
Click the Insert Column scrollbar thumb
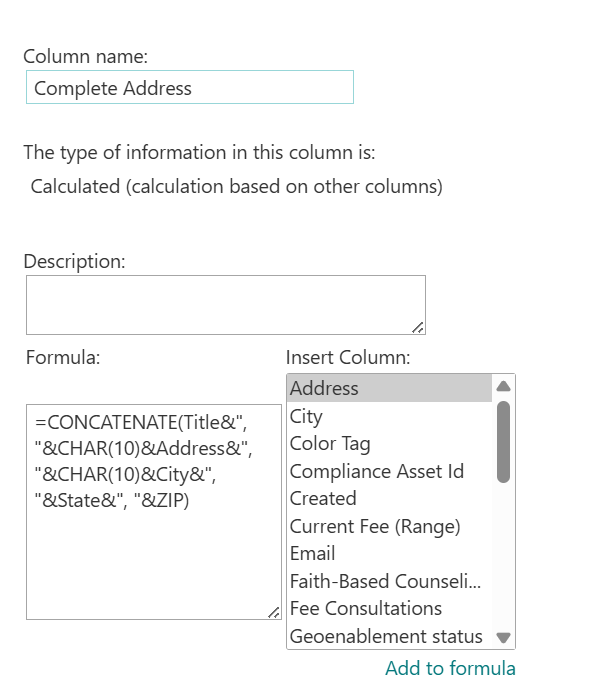pos(503,442)
